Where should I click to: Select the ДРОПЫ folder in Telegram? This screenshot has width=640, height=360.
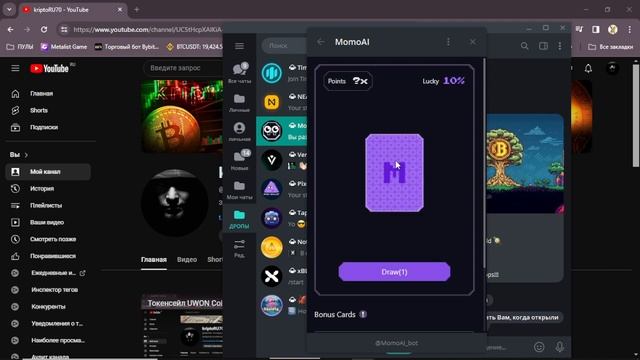240,219
